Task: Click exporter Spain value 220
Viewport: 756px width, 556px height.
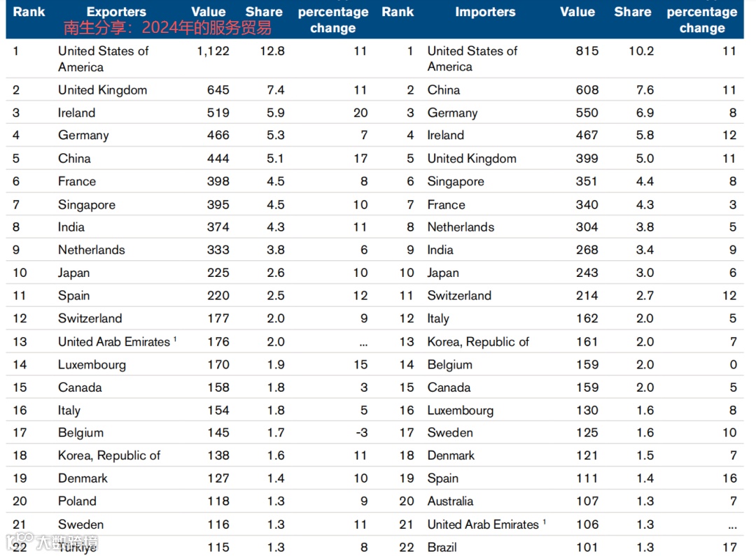Action: pyautogui.click(x=218, y=295)
